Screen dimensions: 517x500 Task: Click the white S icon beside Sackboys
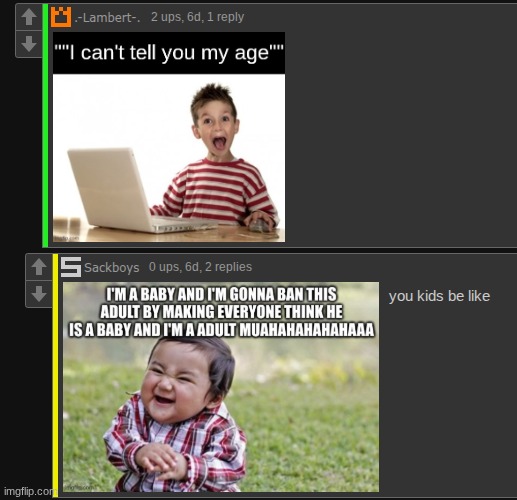(71, 267)
